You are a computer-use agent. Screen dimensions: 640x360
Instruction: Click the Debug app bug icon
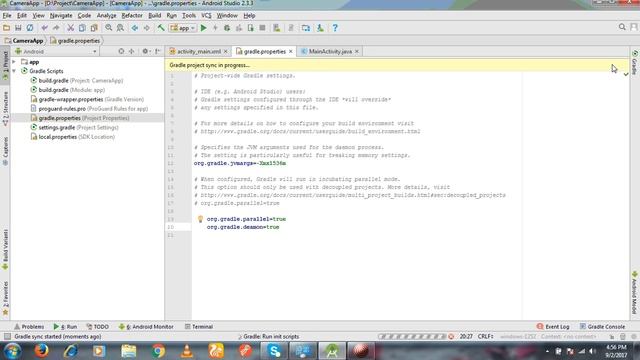pyautogui.click(x=227, y=28)
